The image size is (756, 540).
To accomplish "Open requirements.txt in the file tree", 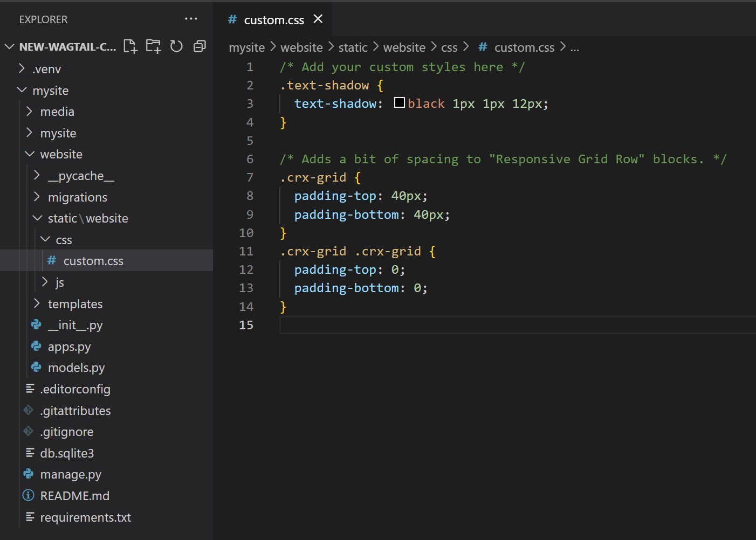I will (85, 517).
